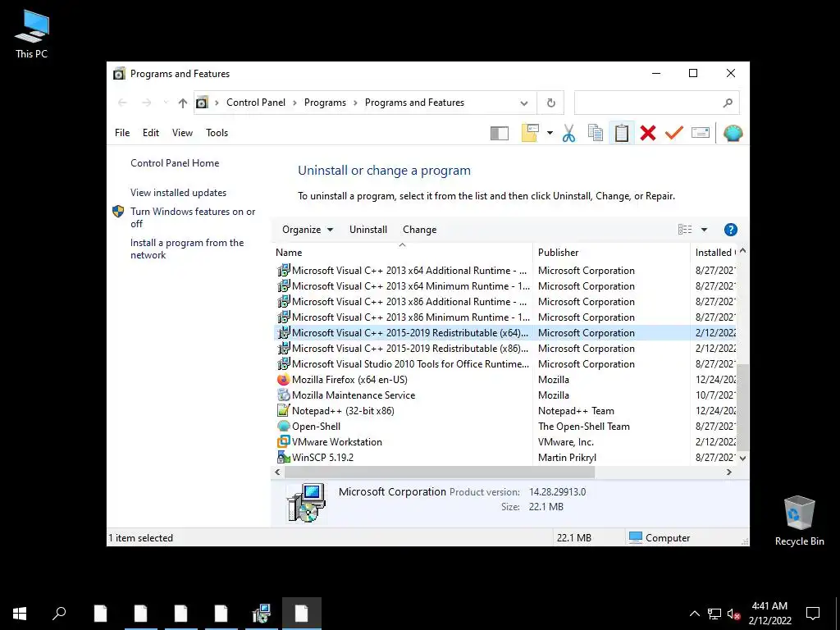Open Install a program from the network
Image resolution: width=840 pixels, height=630 pixels.
pos(187,249)
